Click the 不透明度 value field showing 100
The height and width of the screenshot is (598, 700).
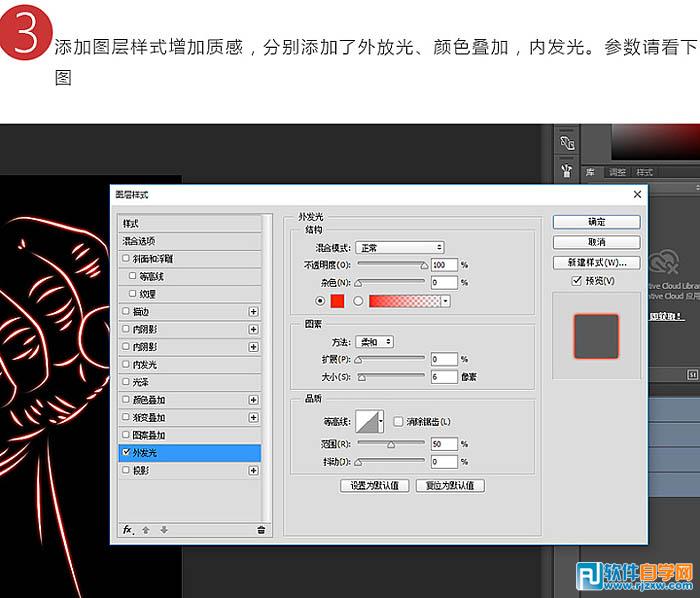click(444, 265)
